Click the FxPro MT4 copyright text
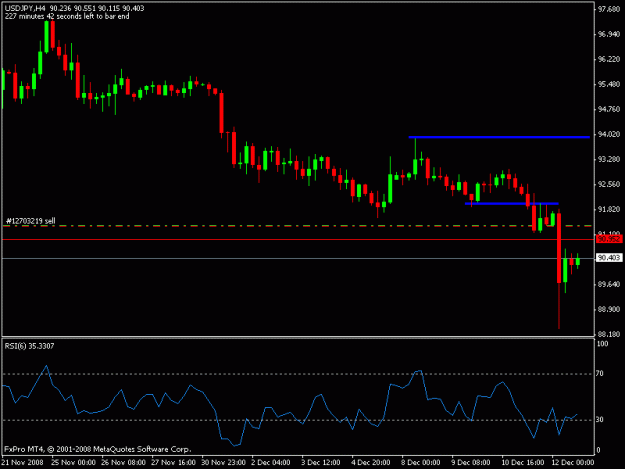This screenshot has width=625, height=469. point(98,449)
